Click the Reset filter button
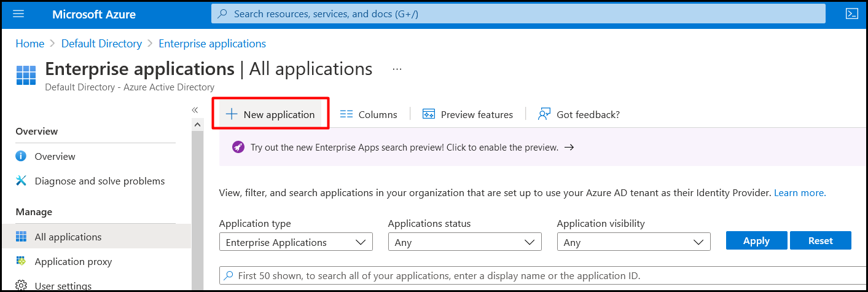This screenshot has width=868, height=292. (x=821, y=241)
